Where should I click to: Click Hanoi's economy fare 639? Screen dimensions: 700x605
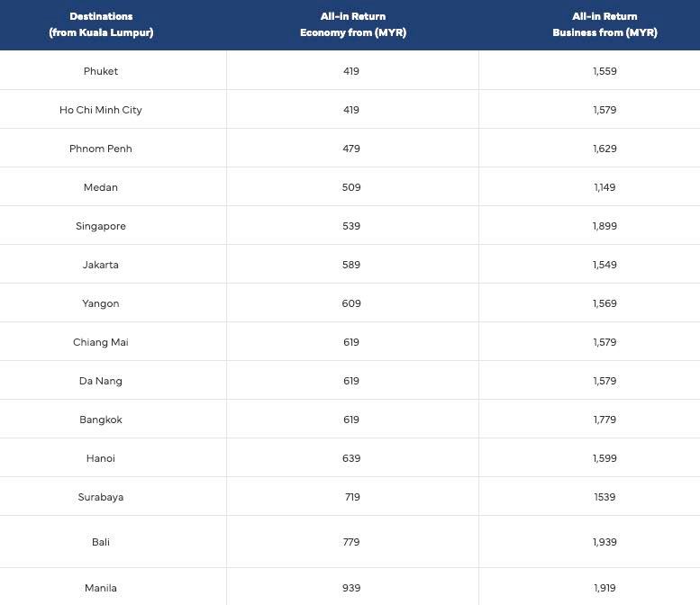tap(351, 458)
